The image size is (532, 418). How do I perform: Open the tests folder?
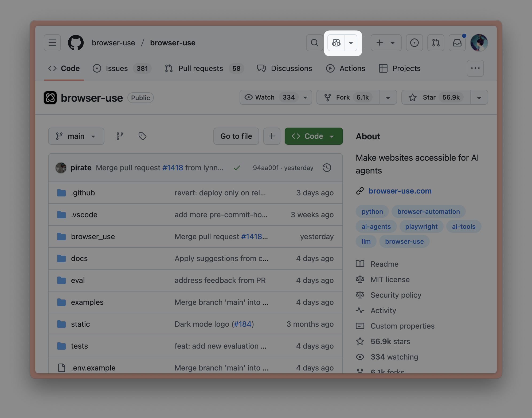point(79,346)
